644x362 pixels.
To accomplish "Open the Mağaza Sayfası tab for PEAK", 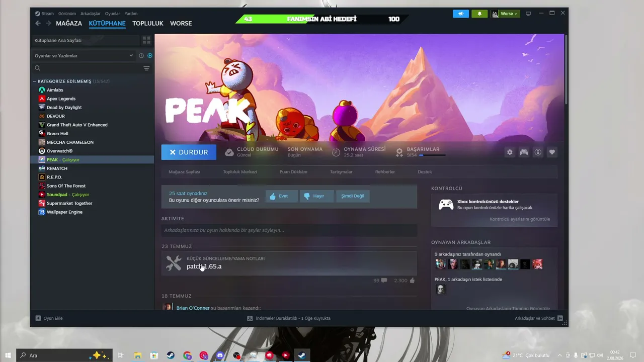I will tap(184, 172).
